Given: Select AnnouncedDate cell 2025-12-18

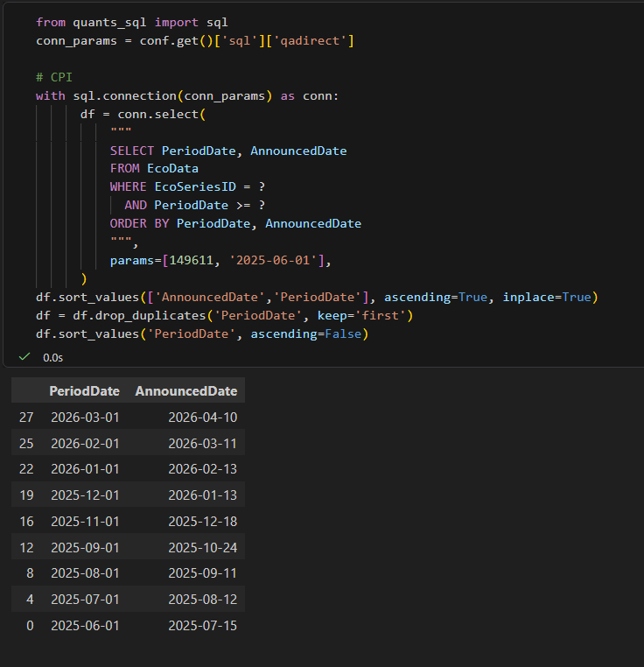Looking at the screenshot, I should 202,521.
